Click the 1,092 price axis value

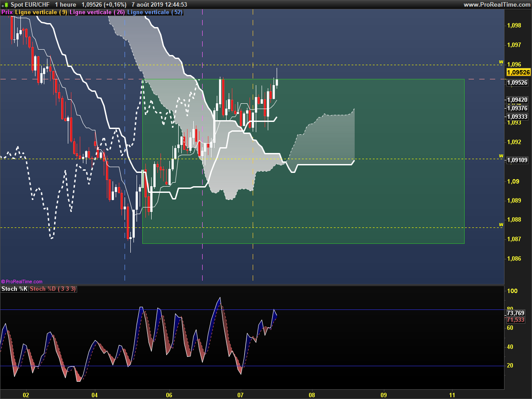514,142
